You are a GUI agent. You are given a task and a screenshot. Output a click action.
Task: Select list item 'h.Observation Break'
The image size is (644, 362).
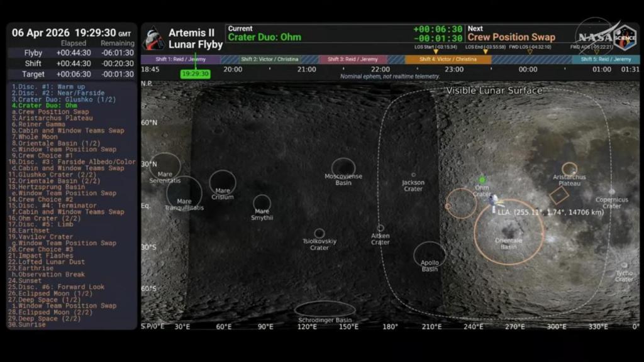pyautogui.click(x=48, y=274)
